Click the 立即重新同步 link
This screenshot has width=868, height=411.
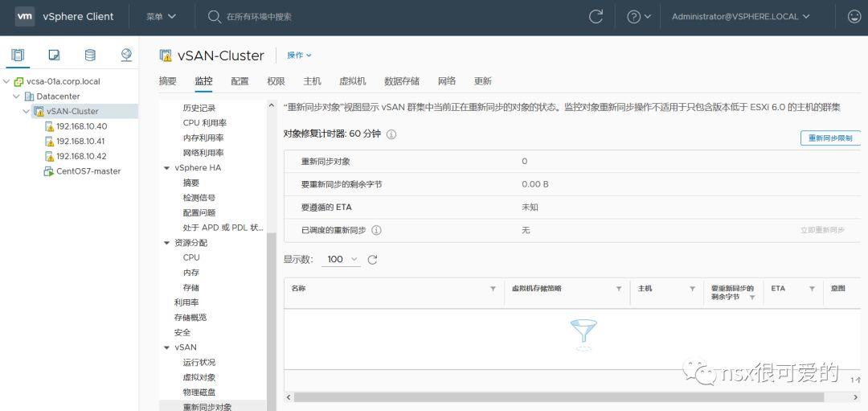(823, 230)
